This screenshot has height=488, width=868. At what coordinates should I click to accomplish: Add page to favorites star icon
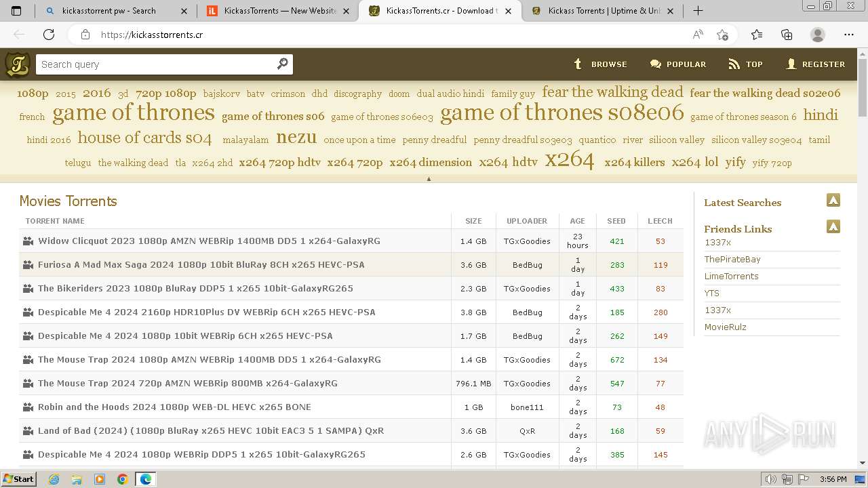tap(722, 35)
